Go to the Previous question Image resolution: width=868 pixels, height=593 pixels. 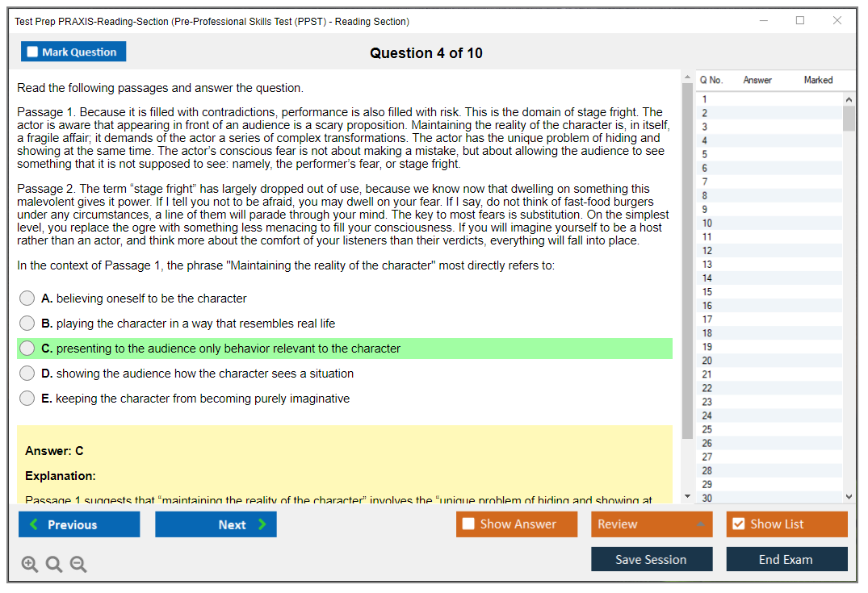point(79,524)
